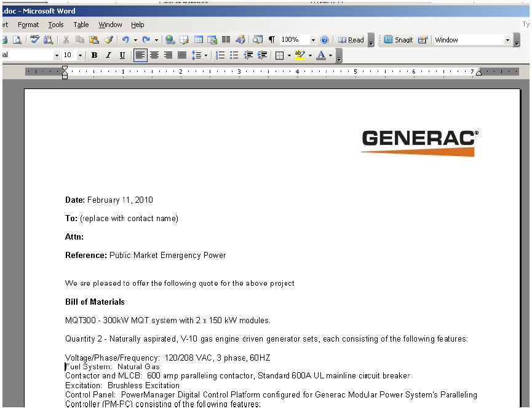Viewport: 532px width, 411px height.
Task: Open the Undo history dropdown arrow
Action: (135, 40)
